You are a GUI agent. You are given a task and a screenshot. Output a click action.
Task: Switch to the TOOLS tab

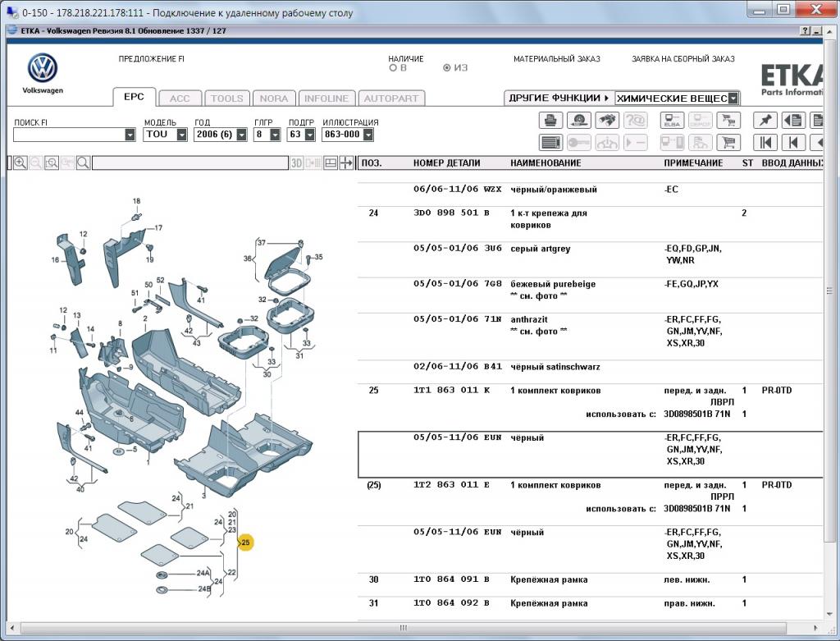[226, 98]
